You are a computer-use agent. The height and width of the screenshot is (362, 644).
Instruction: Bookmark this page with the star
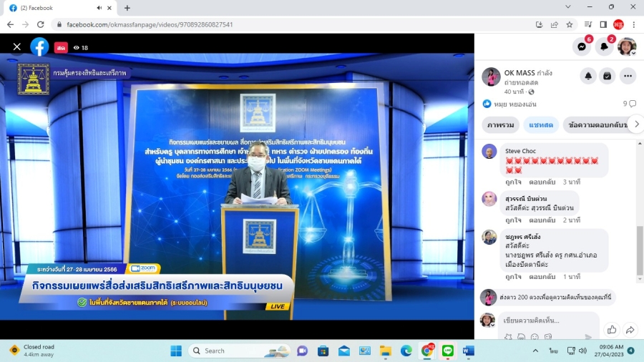pos(570,24)
